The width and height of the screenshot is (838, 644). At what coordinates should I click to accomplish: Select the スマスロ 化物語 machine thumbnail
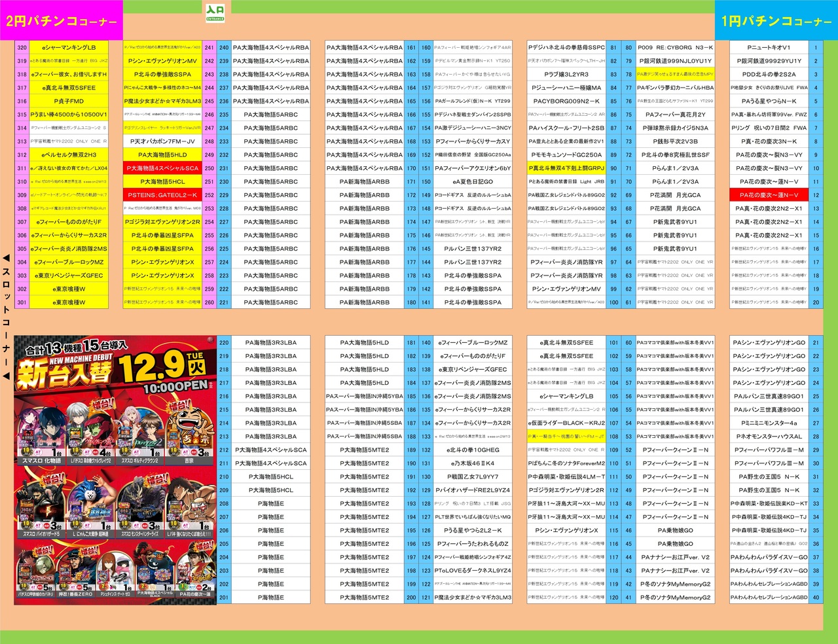(x=41, y=433)
